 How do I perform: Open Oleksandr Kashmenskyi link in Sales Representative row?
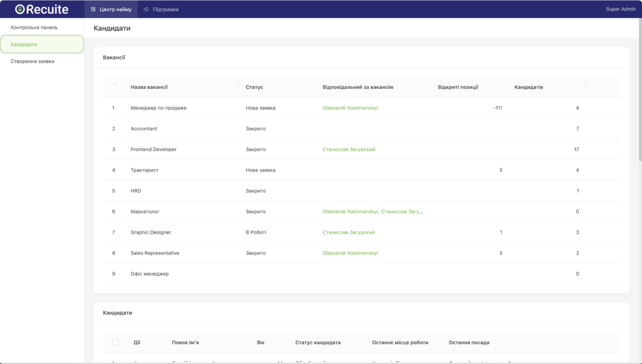(x=350, y=253)
